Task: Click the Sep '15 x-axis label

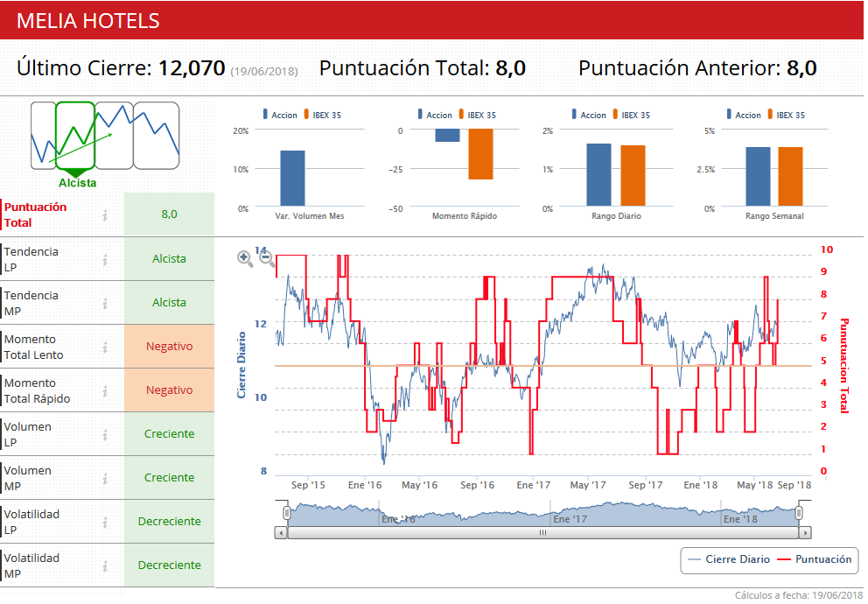Action: pyautogui.click(x=308, y=485)
